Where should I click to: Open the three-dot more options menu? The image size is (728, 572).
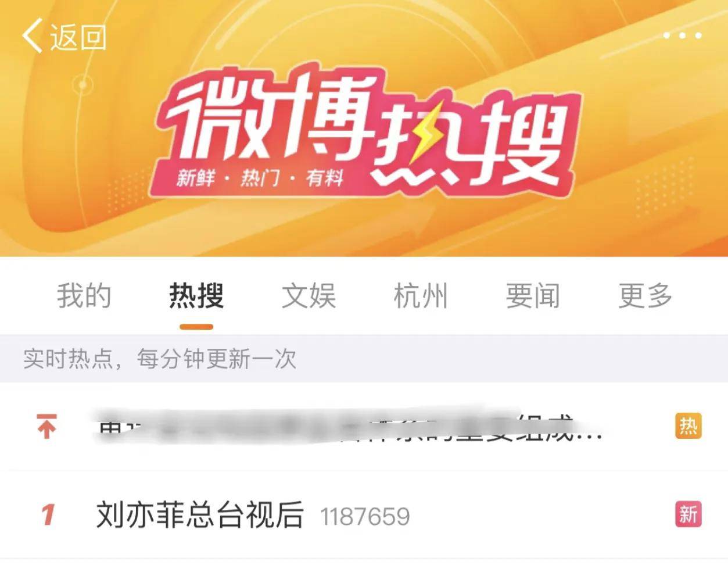(682, 35)
